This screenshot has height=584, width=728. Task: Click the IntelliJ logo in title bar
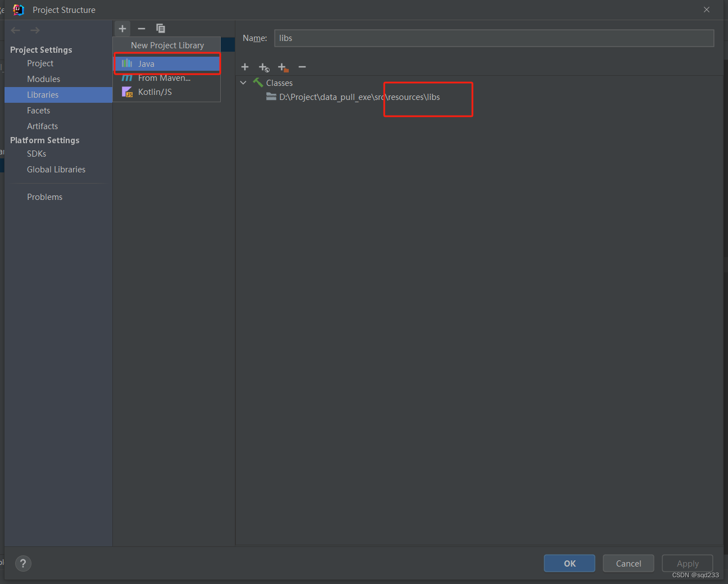click(19, 10)
